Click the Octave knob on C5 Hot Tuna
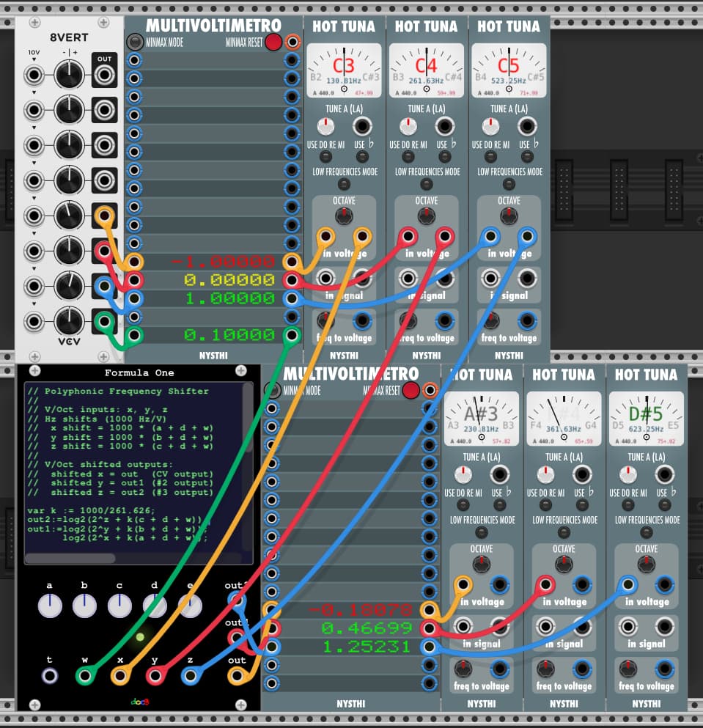 (x=509, y=216)
